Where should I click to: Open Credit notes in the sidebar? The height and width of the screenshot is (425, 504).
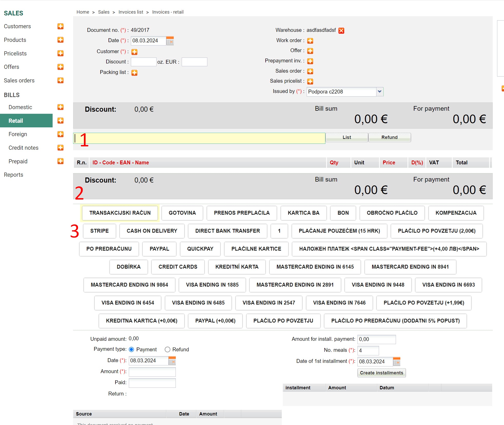(x=24, y=148)
